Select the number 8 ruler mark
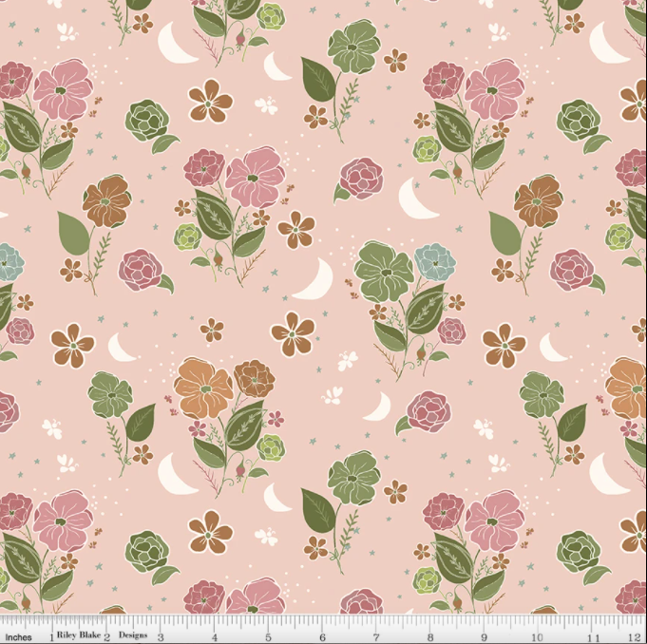This screenshot has width=647, height=644. pos(431,635)
